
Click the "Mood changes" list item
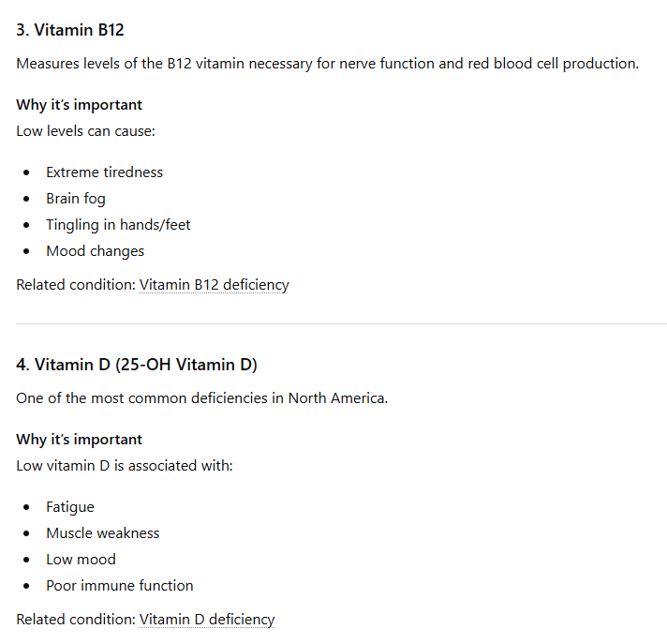click(95, 251)
